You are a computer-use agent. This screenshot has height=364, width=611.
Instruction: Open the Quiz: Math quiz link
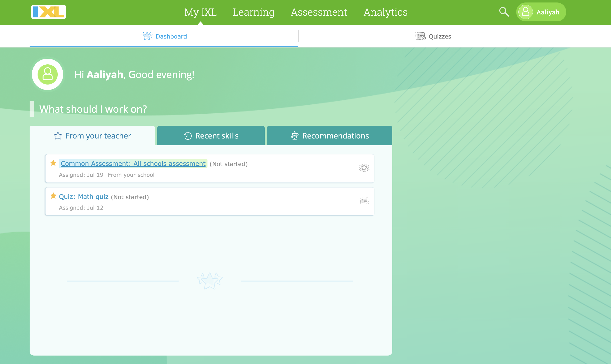coord(84,197)
